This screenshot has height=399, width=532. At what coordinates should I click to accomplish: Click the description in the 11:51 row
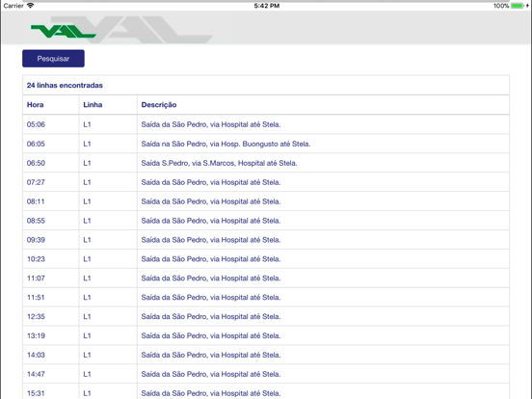click(211, 297)
